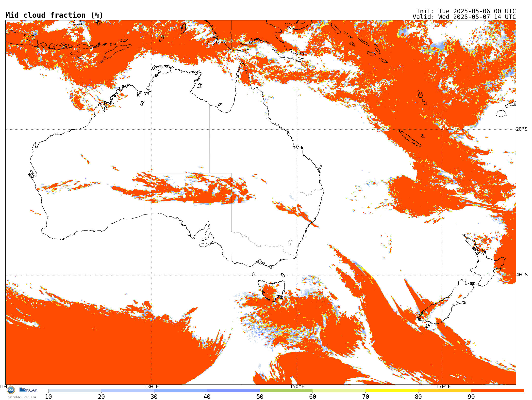Click the colorbar tick label 40
Image resolution: width=532 pixels, height=400 pixels.
coord(207,397)
